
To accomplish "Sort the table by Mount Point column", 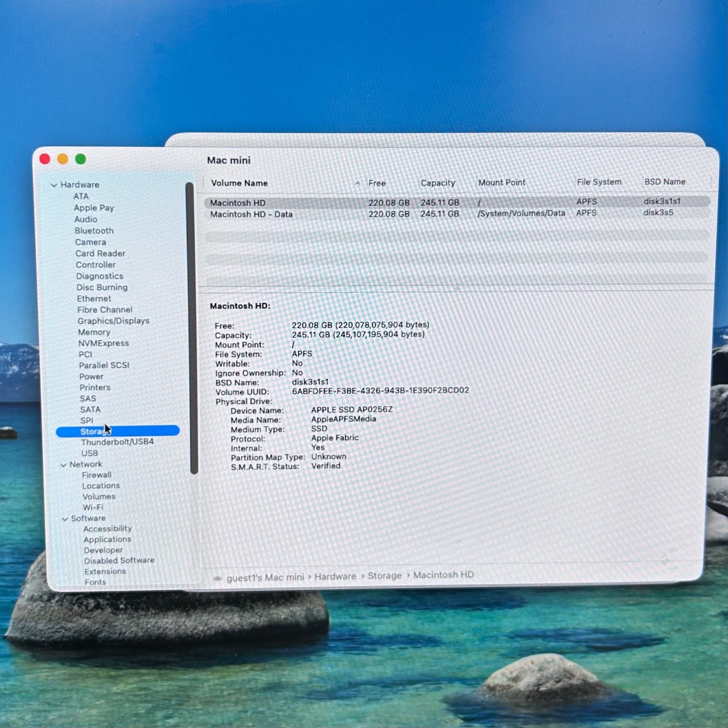I will point(502,182).
